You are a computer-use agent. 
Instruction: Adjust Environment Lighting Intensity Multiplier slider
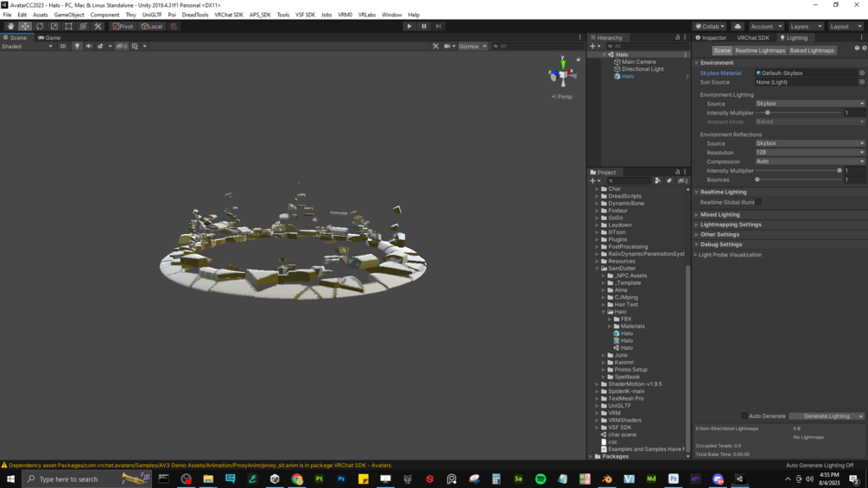799,113
